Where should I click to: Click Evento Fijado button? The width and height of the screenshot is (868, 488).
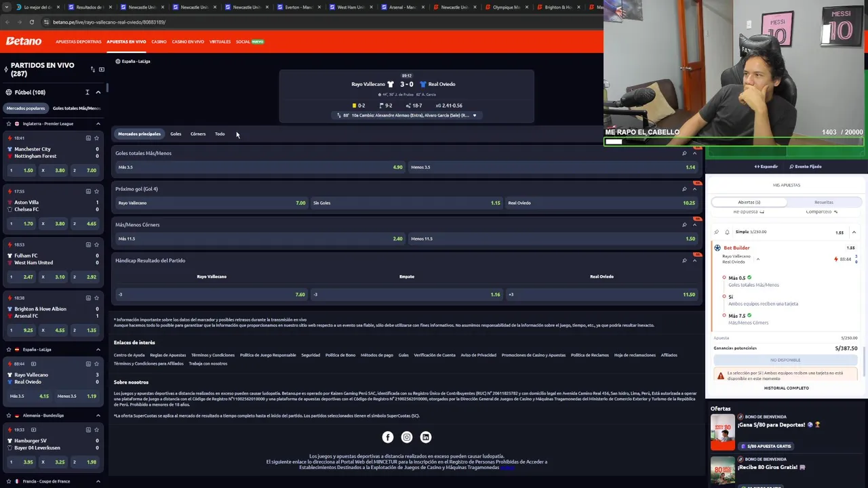tap(806, 166)
